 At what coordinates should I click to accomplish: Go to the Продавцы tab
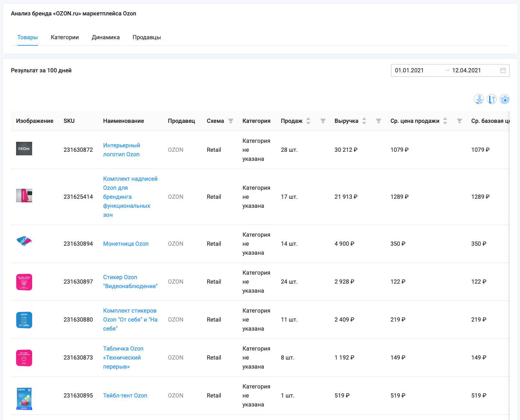coord(147,37)
